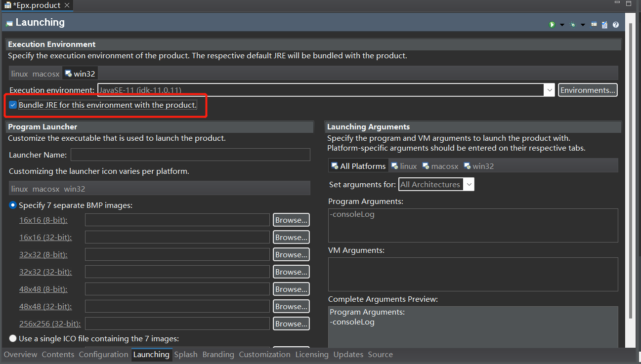Image resolution: width=641 pixels, height=364 pixels.
Task: Go to the Overview page tab
Action: (x=21, y=355)
